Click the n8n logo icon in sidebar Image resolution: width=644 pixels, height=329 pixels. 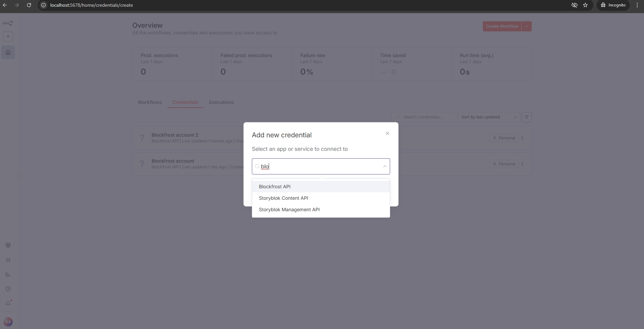pyautogui.click(x=8, y=23)
